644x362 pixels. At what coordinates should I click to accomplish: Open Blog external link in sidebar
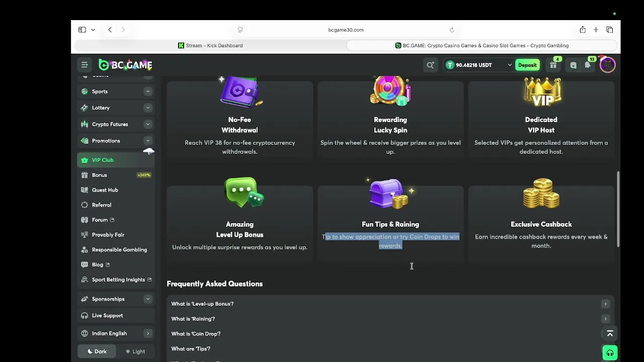pos(116,264)
